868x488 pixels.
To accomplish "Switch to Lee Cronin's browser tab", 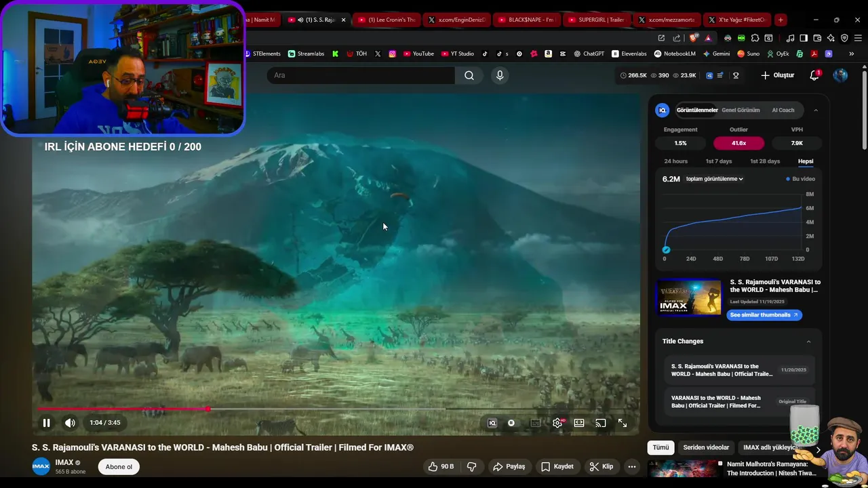I will pyautogui.click(x=387, y=20).
